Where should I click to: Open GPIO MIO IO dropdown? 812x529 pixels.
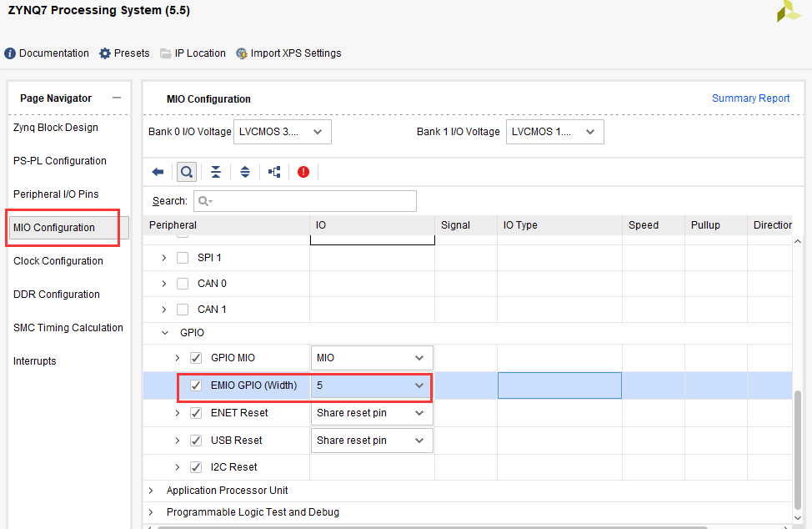[x=372, y=358]
